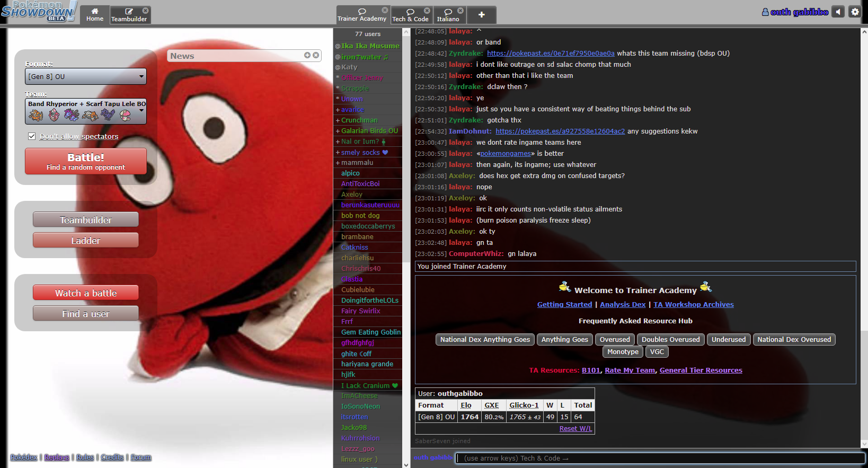Open the Rules footer link
The width and height of the screenshot is (868, 468).
[85, 457]
